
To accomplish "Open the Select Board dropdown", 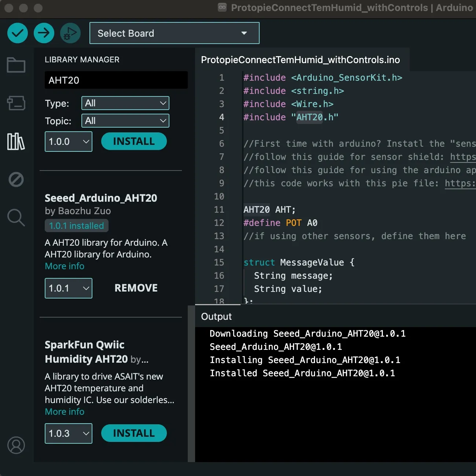I will point(174,33).
